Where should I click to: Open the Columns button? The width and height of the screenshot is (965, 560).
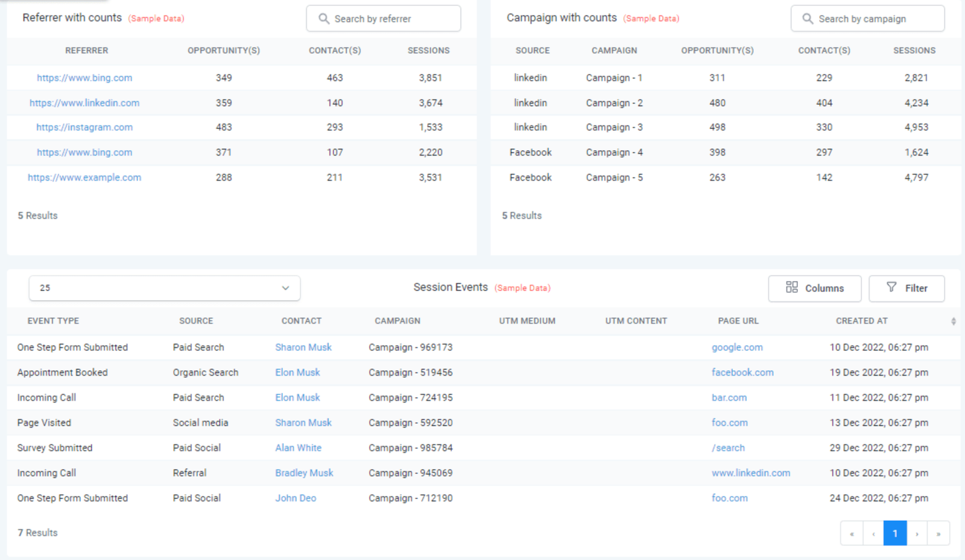click(x=814, y=288)
